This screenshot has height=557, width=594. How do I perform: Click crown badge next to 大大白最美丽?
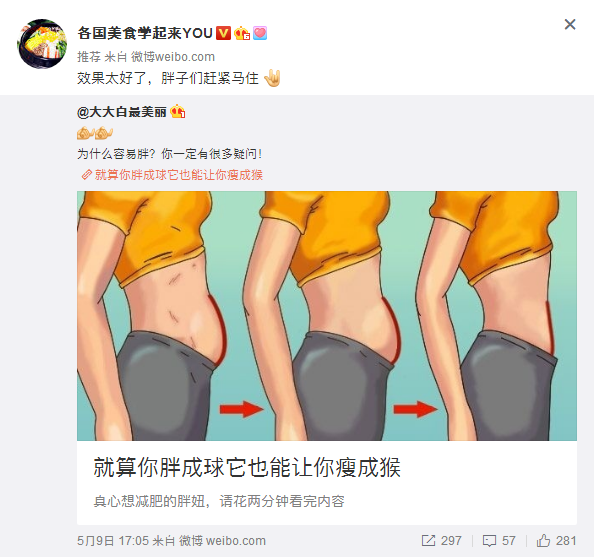point(178,112)
